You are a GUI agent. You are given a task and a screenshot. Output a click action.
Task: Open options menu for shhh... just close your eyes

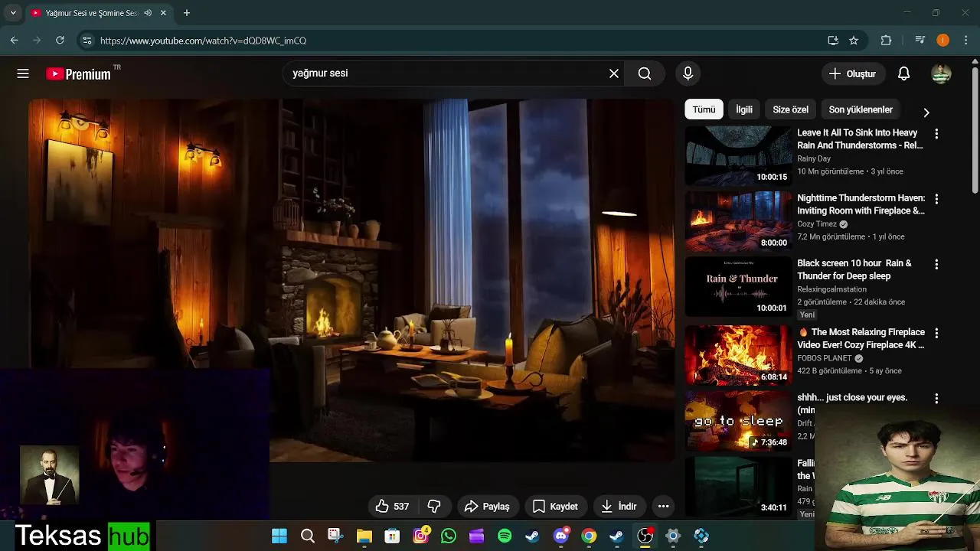[936, 399]
